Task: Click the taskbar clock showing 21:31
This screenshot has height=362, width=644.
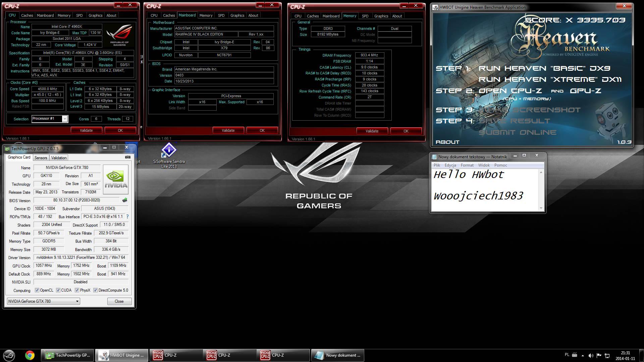Action: tap(625, 356)
